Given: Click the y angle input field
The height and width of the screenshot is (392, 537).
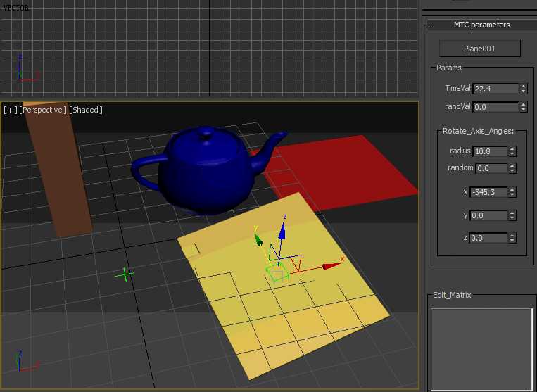Looking at the screenshot, I should point(488,215).
